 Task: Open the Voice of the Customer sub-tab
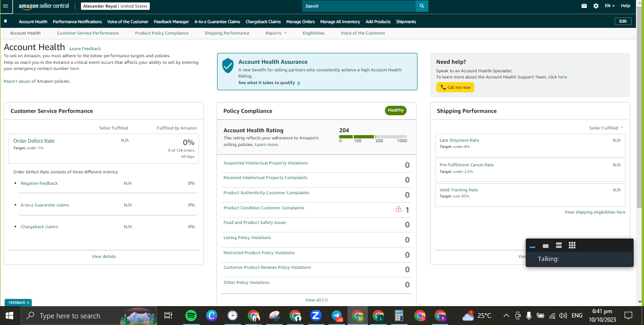tap(363, 33)
